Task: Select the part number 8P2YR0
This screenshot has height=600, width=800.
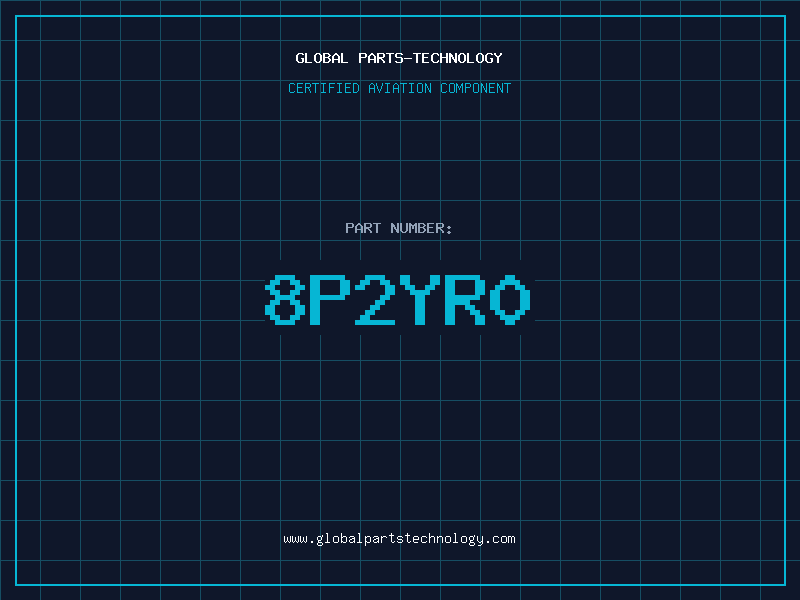Action: 398,299
